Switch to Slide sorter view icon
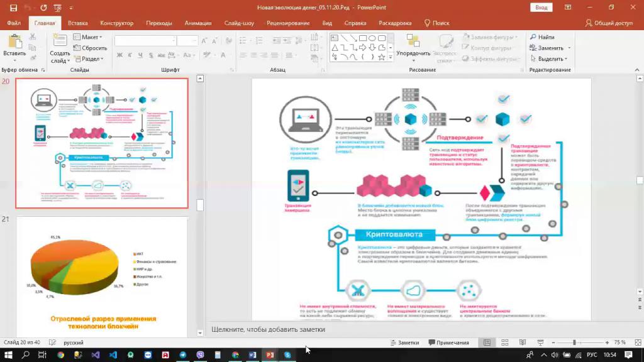The image size is (644, 362). 504,343
